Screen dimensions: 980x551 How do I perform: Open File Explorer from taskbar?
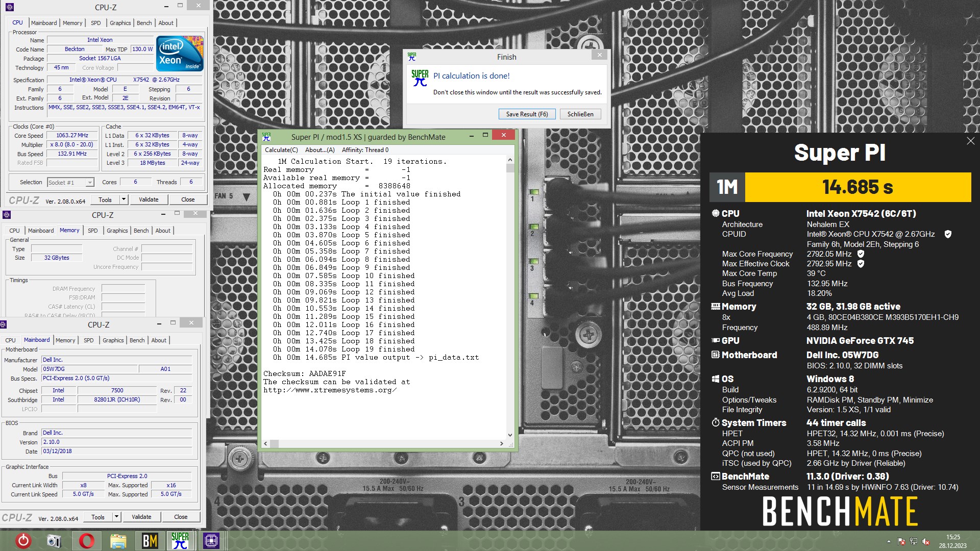tap(118, 540)
